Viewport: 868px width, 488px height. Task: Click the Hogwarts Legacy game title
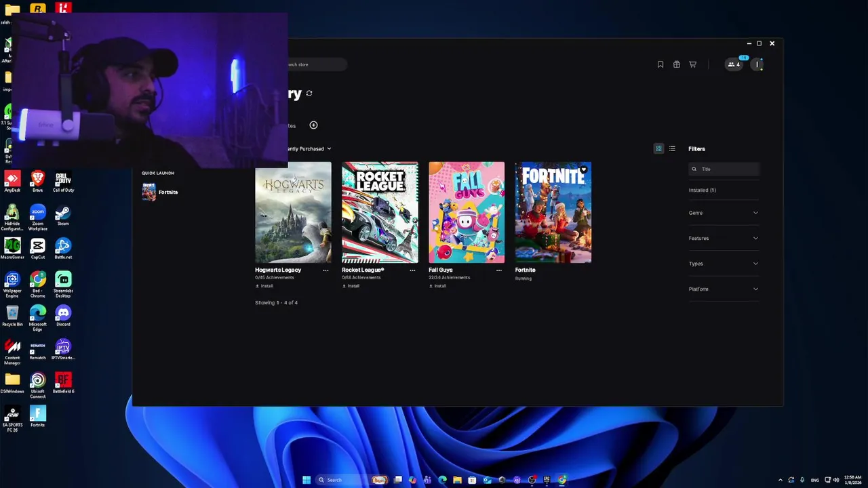pyautogui.click(x=278, y=270)
